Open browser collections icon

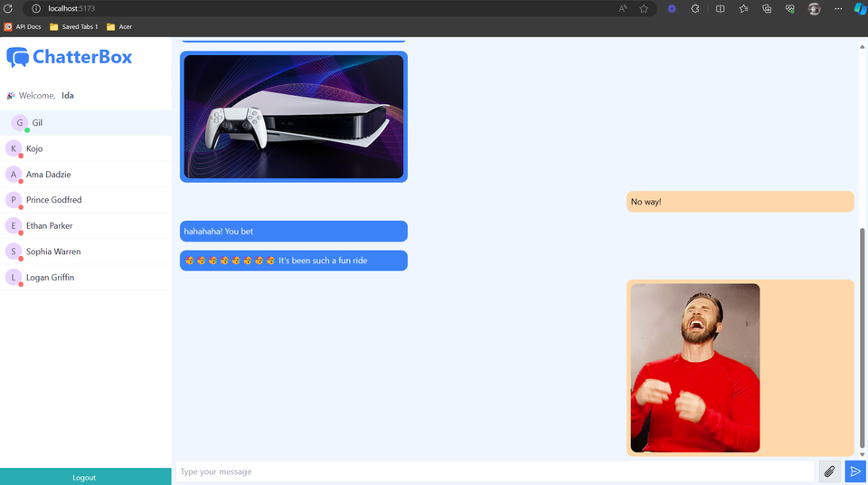coord(767,8)
